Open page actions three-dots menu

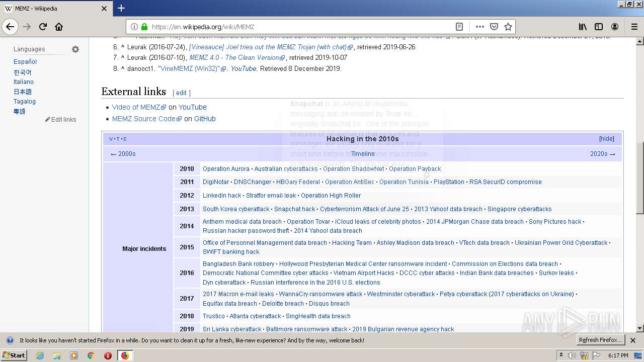click(479, 27)
